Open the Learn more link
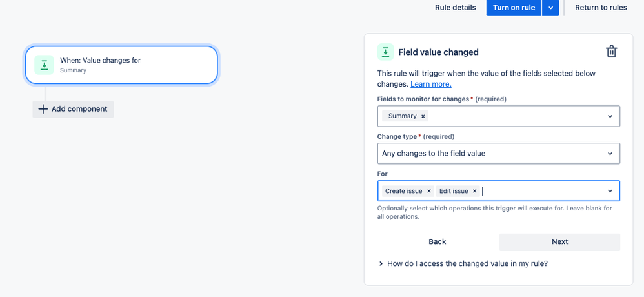 pyautogui.click(x=431, y=84)
